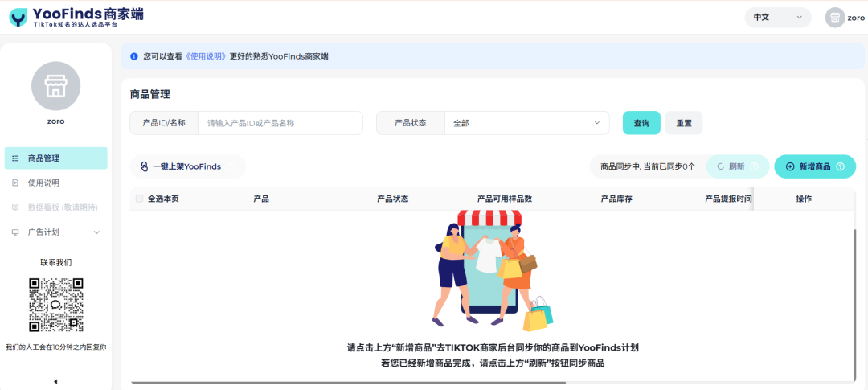The width and height of the screenshot is (868, 390).
Task: Click the 产品ID/名称 field label
Action: click(x=164, y=123)
